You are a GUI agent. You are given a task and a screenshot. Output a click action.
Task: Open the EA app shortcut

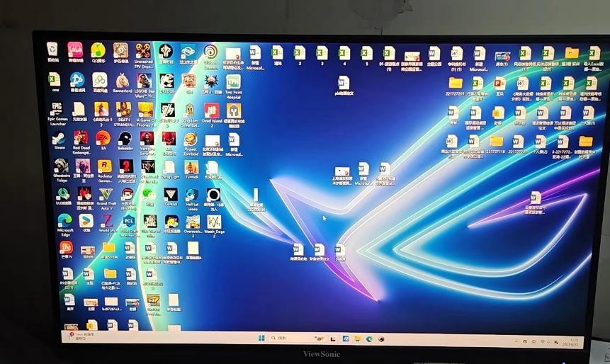pos(103,139)
